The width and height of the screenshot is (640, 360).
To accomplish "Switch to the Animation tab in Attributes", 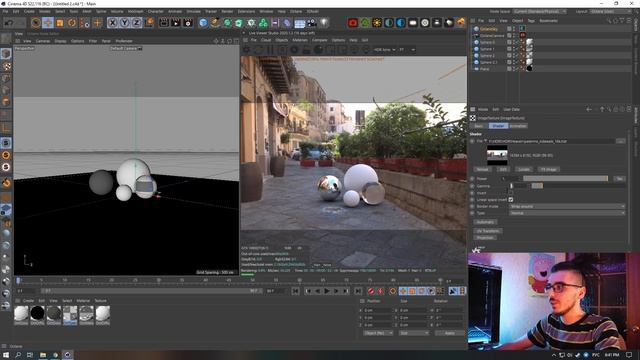I will coord(518,126).
